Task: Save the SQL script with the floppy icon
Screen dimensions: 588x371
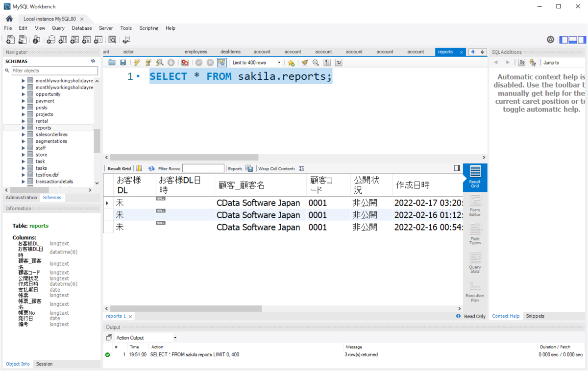Action: [123, 63]
